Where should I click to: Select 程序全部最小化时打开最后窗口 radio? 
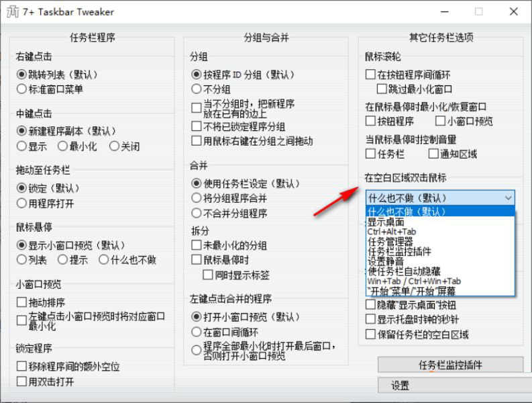(196, 350)
